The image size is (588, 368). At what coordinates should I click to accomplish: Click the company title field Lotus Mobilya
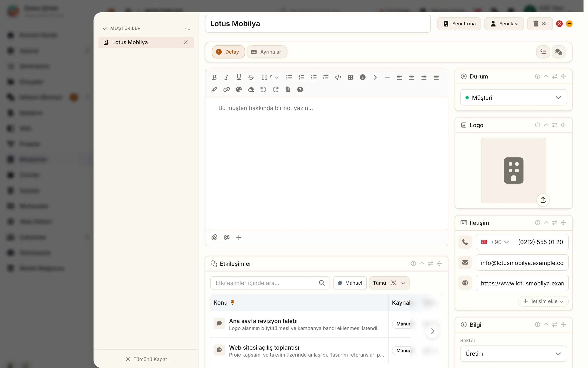[317, 24]
